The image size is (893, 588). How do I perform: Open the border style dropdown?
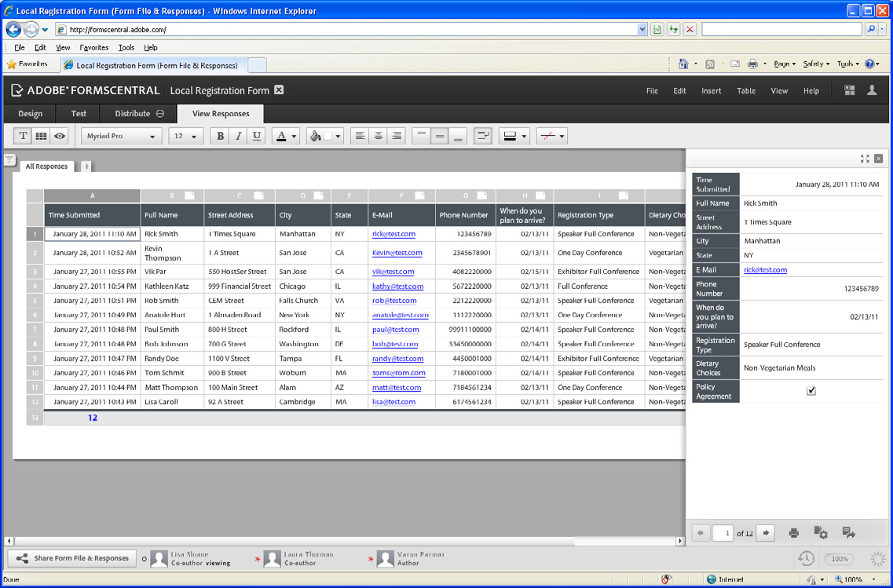514,136
